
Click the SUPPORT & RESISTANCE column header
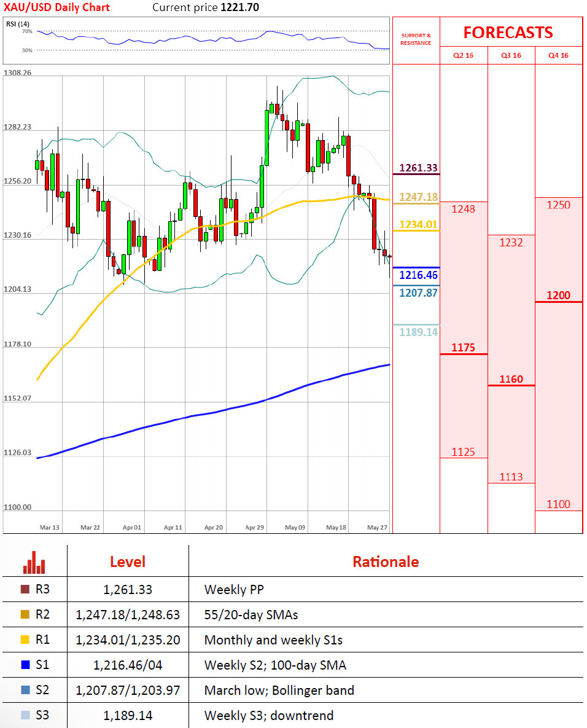[416, 39]
